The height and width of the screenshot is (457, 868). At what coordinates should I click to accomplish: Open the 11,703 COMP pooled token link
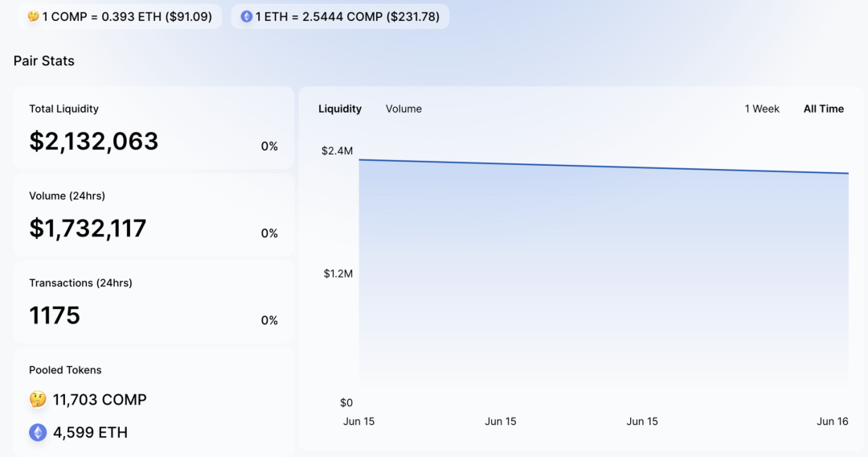click(x=100, y=399)
